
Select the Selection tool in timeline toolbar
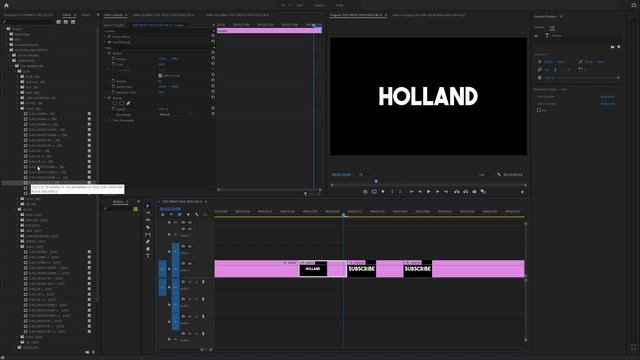148,206
